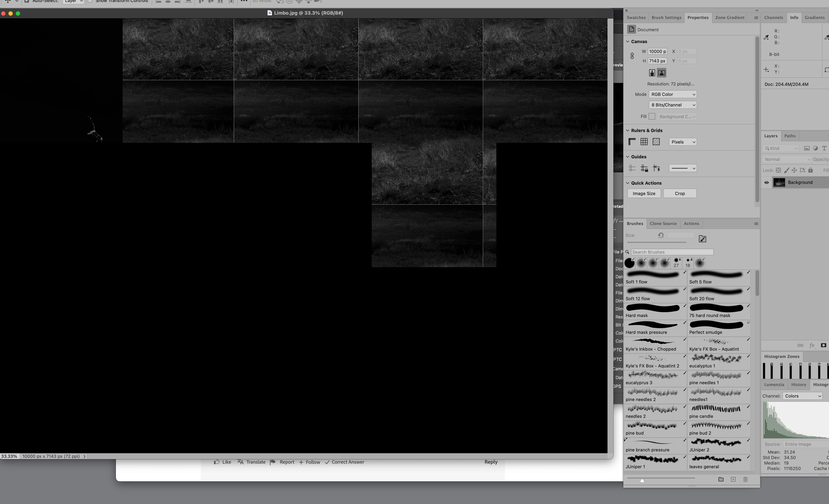This screenshot has height=504, width=829.
Task: Click the transparency grid checkerboard icon
Action: [656, 142]
